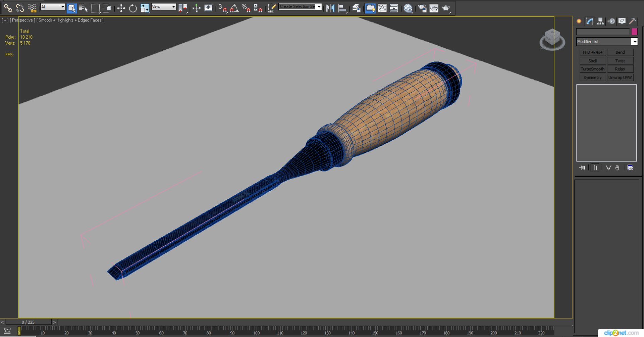Toggle Keyboard Shortcut Override
The image size is (644, 337).
click(x=208, y=8)
